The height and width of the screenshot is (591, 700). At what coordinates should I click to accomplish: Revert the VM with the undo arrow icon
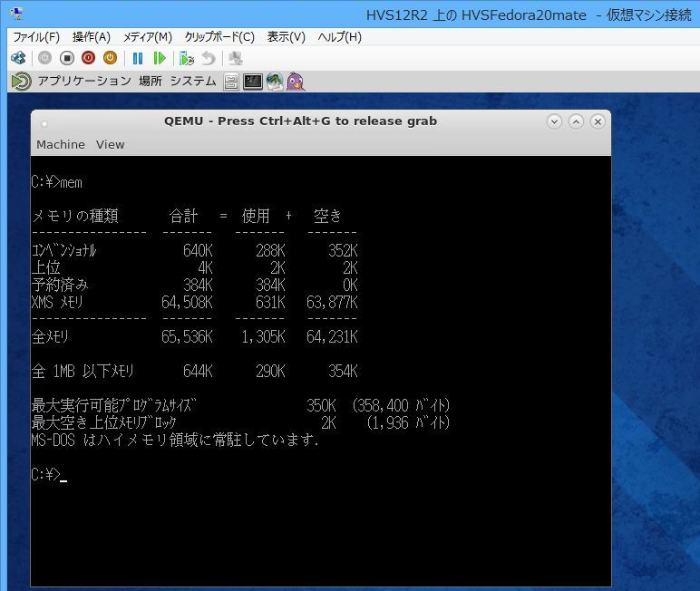coord(209,58)
